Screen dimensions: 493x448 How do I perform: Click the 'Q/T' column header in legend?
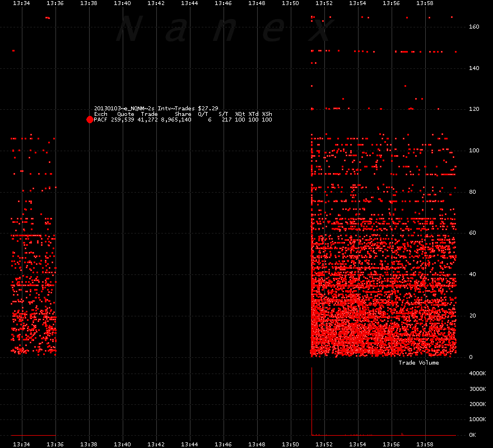pos(203,114)
